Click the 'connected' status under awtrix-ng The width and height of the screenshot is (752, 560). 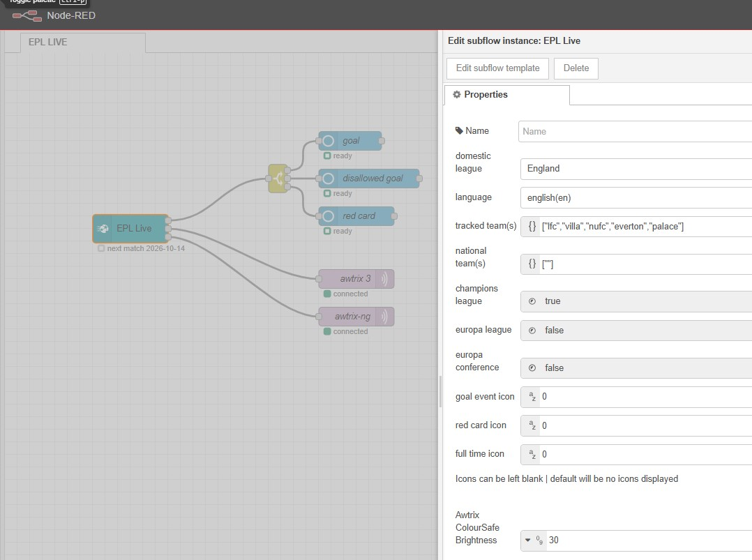(351, 331)
